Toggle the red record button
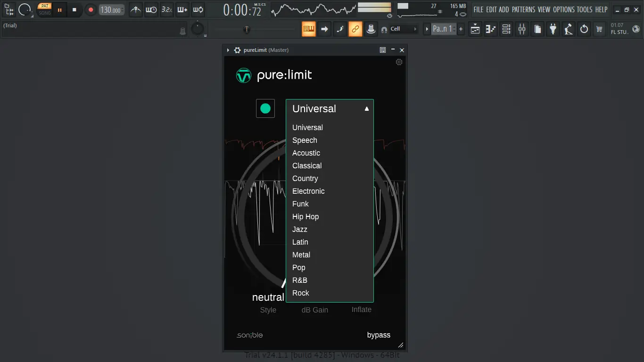Screen dimensions: 644x362 pyautogui.click(x=91, y=9)
